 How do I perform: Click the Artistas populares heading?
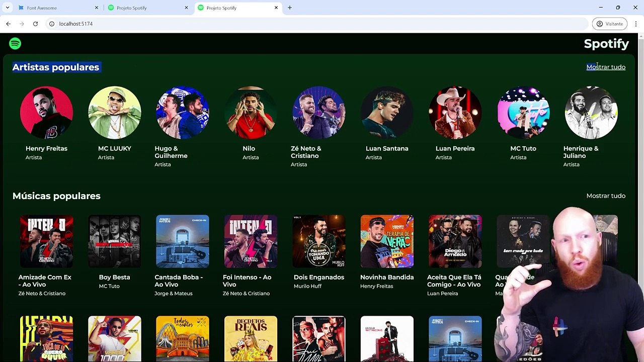(x=56, y=67)
